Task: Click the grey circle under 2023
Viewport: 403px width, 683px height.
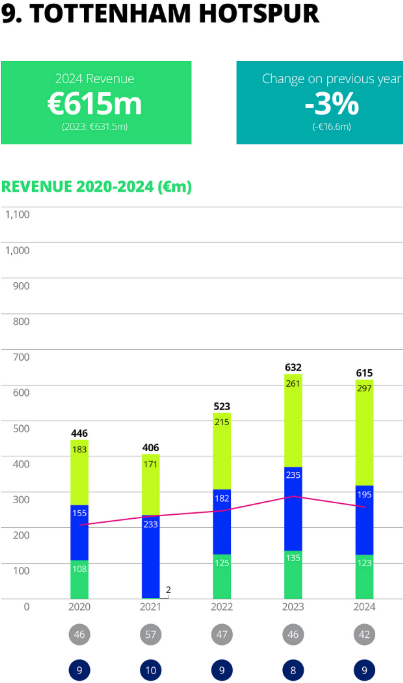Action: [x=293, y=635]
